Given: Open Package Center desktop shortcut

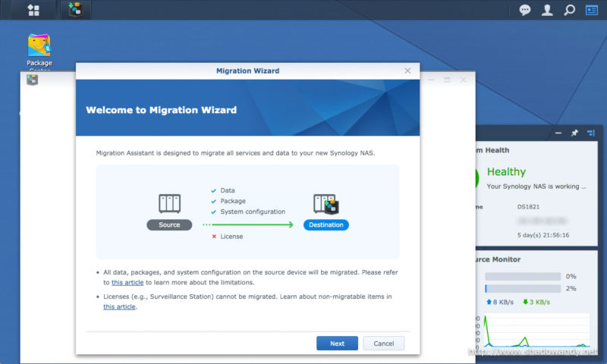Looking at the screenshot, I should pos(39,50).
